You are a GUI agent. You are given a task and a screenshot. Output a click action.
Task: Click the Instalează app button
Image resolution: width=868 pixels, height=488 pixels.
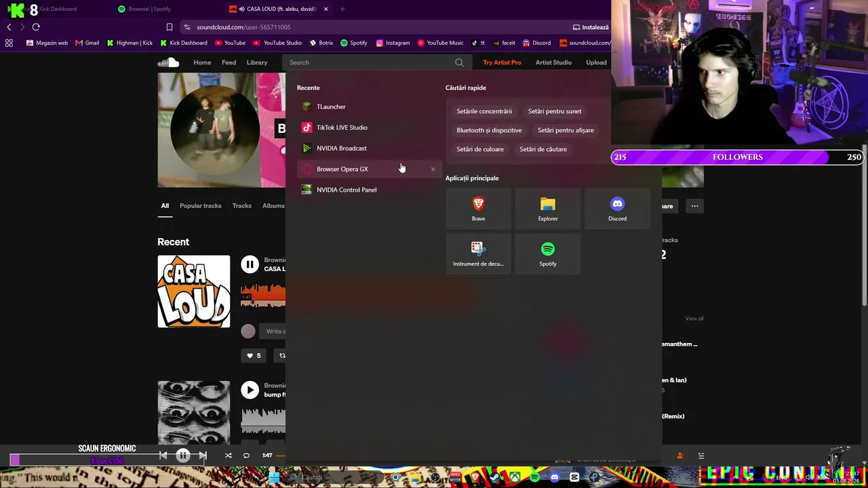pos(591,27)
